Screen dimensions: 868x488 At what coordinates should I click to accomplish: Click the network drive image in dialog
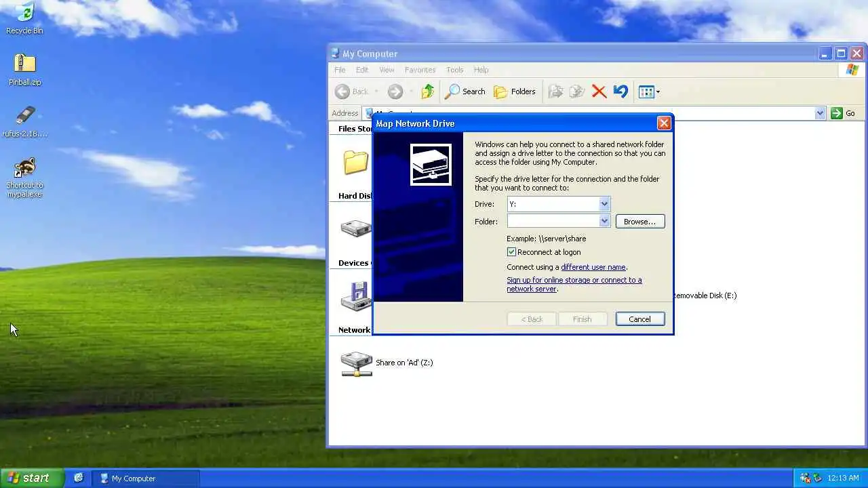tap(431, 165)
